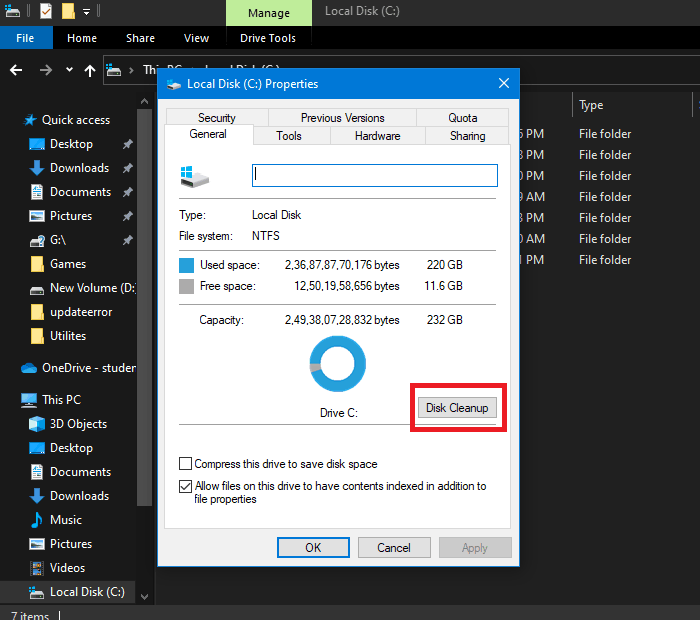Image resolution: width=700 pixels, height=620 pixels.
Task: Click the drive icon in title bar
Action: [x=12, y=11]
